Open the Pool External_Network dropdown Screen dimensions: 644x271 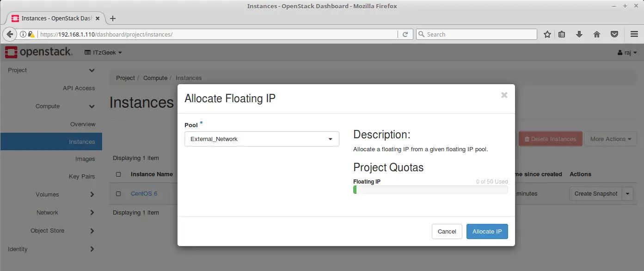[x=262, y=139]
